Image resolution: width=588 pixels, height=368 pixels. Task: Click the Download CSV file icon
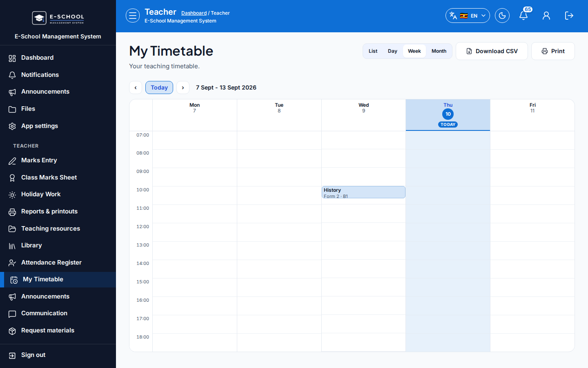469,51
